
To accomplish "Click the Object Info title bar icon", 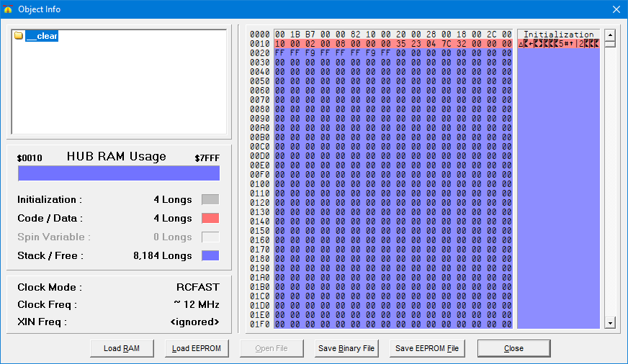I will point(8,9).
